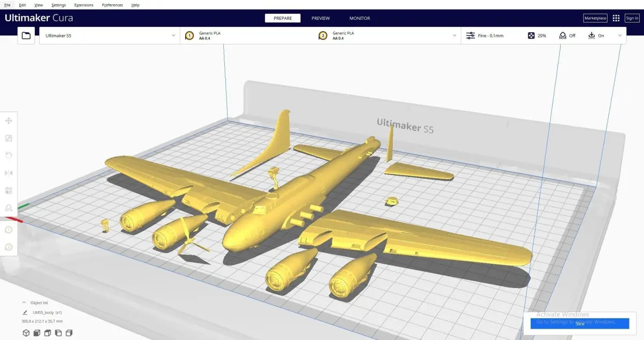Open the Extensions menu
This screenshot has height=340, width=644.
tap(83, 5)
